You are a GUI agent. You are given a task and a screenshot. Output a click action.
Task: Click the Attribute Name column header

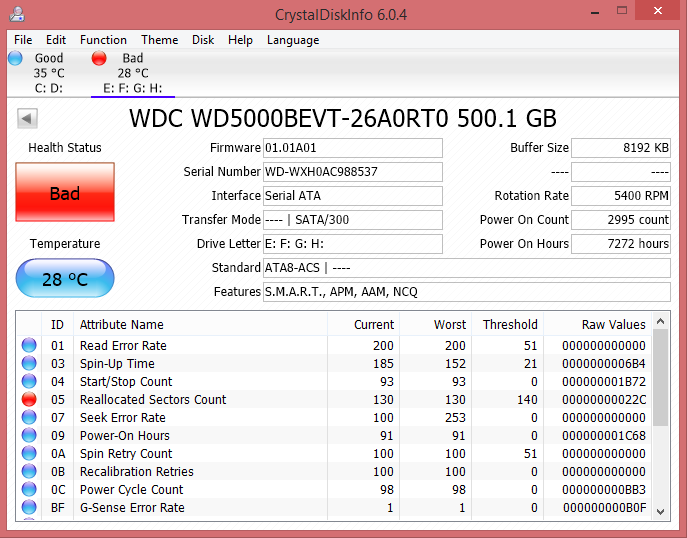(x=200, y=325)
